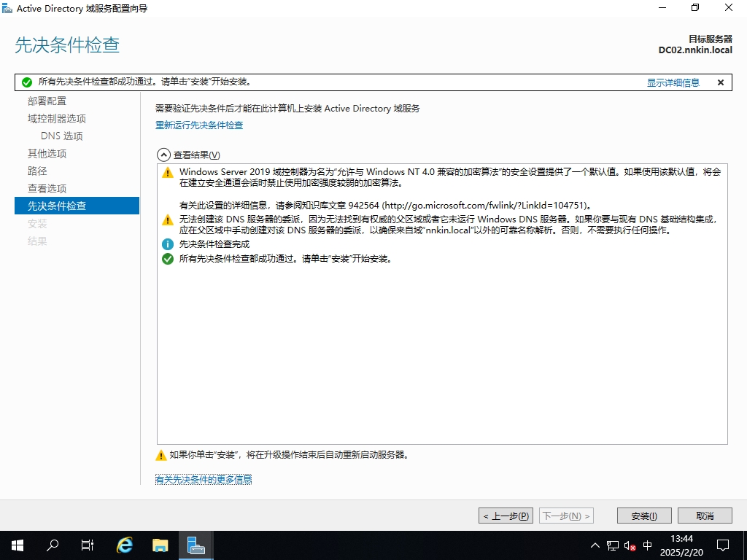Dismiss the notification bar with X

point(721,82)
